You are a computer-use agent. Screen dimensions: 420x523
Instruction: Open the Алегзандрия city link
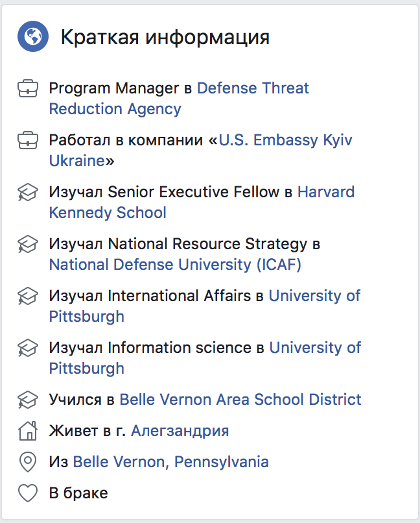tap(180, 431)
